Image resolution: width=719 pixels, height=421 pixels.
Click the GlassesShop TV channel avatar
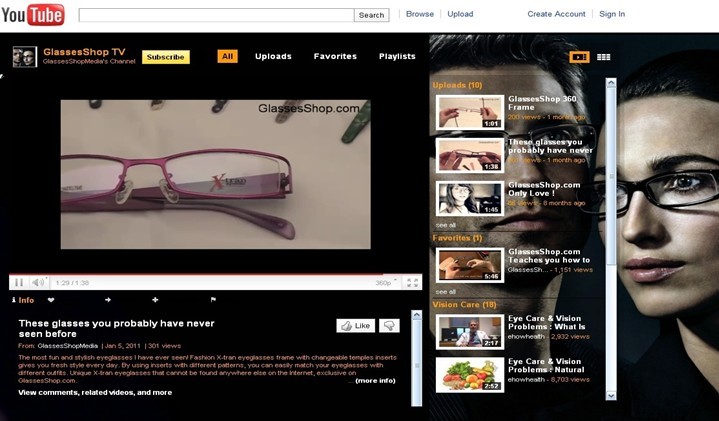tap(25, 57)
